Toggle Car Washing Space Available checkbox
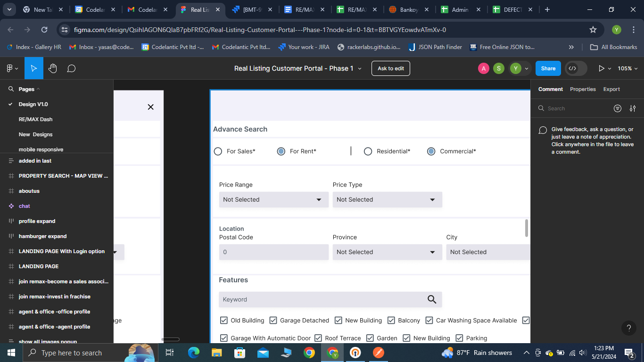The height and width of the screenshot is (362, 644). pos(429,321)
